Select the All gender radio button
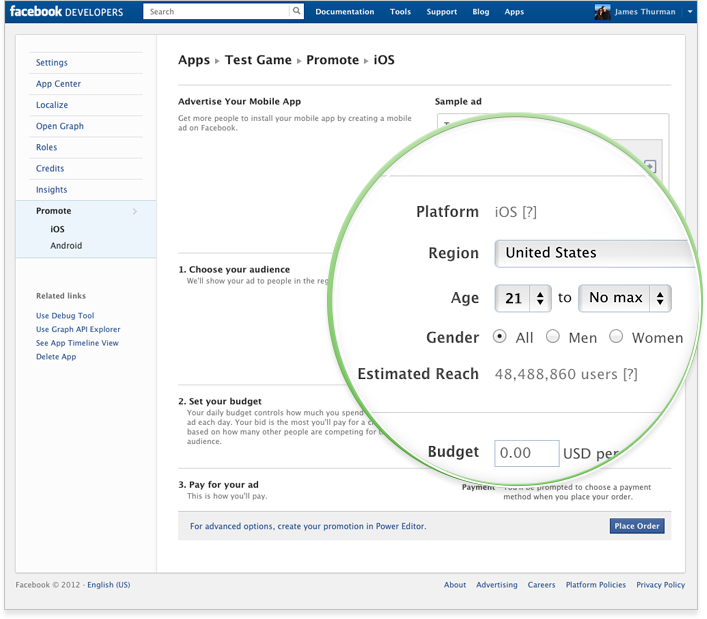The width and height of the screenshot is (707, 619). click(x=500, y=336)
